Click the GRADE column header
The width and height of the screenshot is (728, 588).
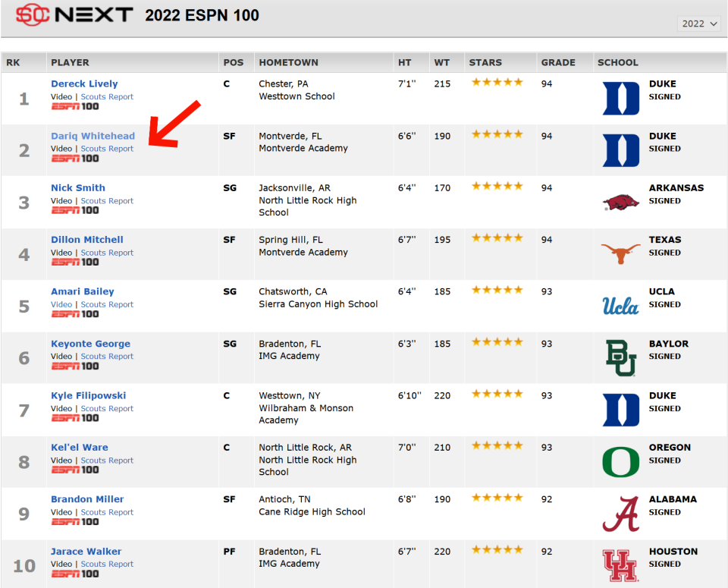558,62
